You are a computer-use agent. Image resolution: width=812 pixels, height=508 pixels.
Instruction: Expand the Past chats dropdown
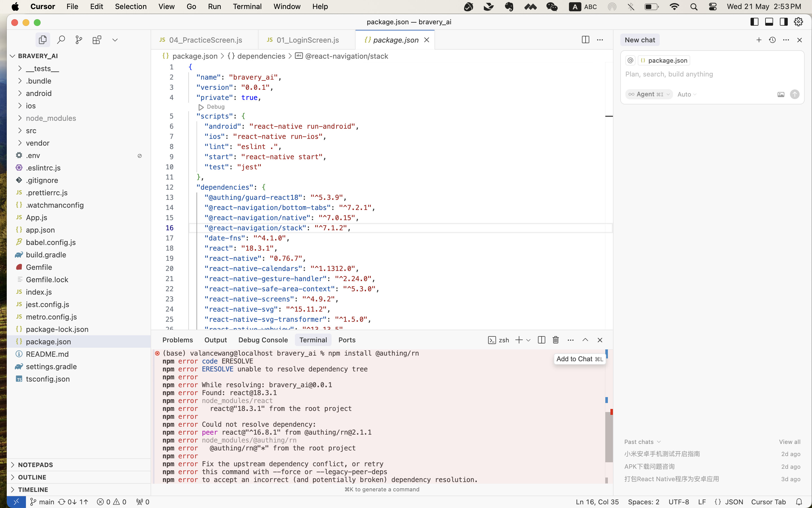tap(642, 442)
